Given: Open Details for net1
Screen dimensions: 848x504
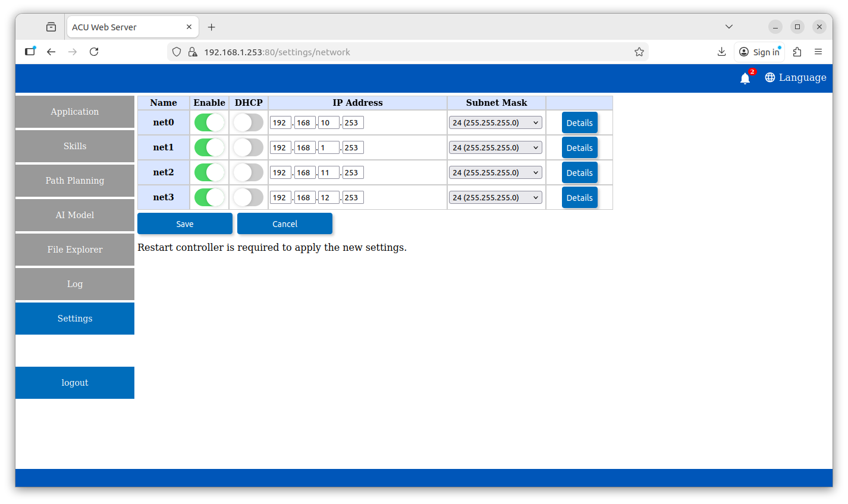Looking at the screenshot, I should coord(580,147).
